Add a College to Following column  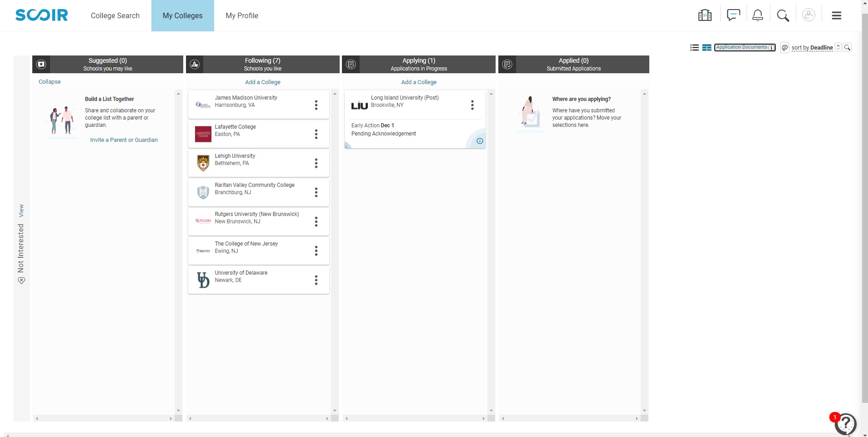point(263,82)
